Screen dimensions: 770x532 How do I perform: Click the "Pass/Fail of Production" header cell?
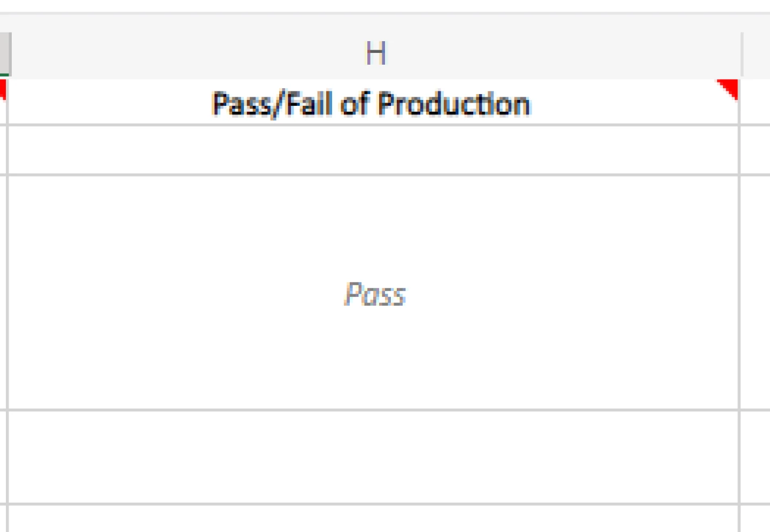pos(371,103)
